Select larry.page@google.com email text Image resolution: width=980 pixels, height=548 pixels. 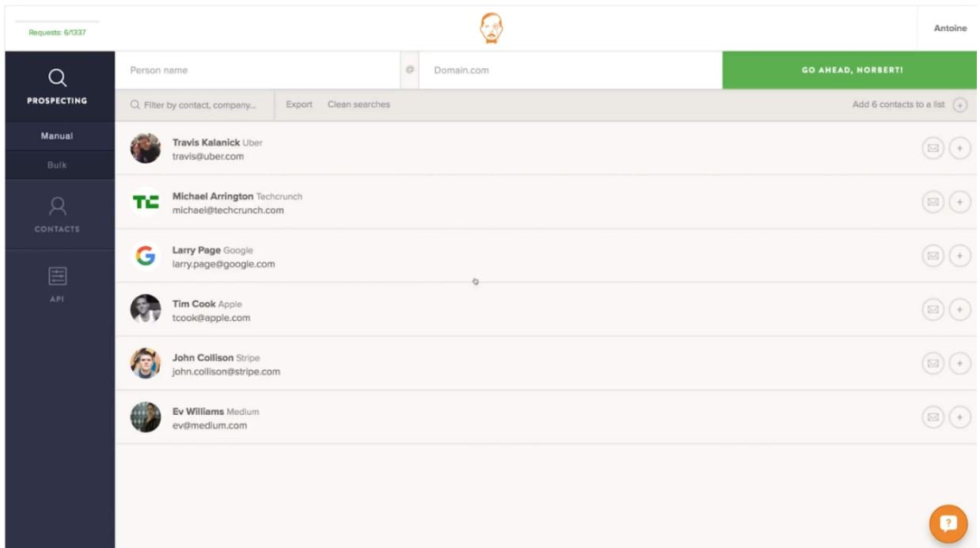pyautogui.click(x=224, y=264)
